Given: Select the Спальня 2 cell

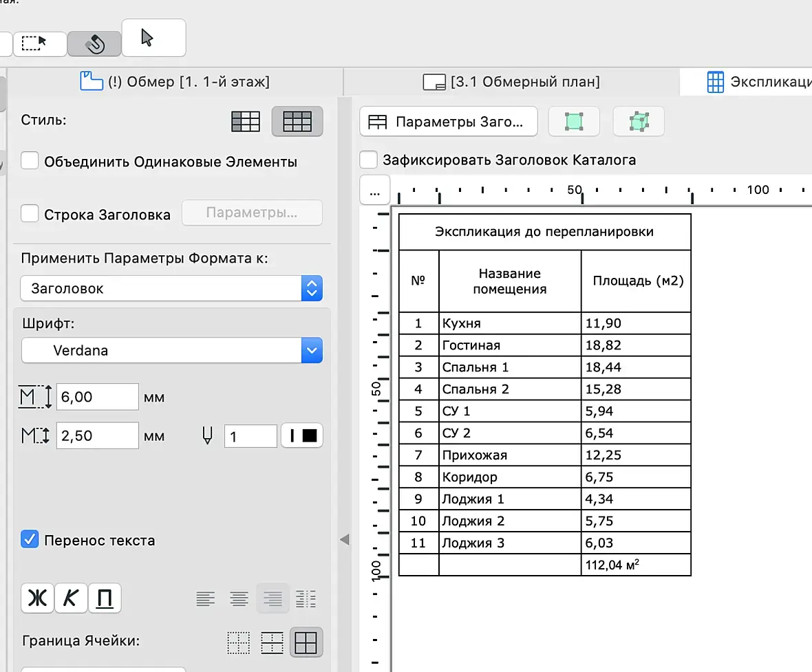Looking at the screenshot, I should pyautogui.click(x=510, y=389).
